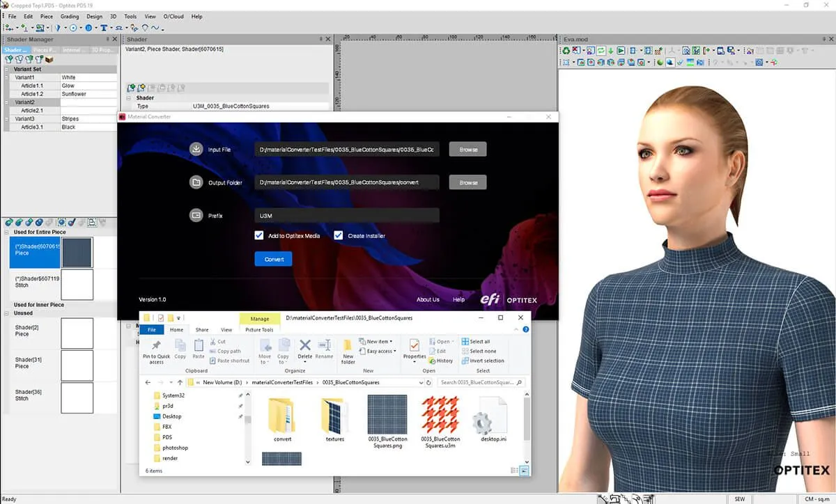Viewport: 836px width, 504px height.
Task: Collapse the Used for Entire Piece section
Action: click(6, 232)
